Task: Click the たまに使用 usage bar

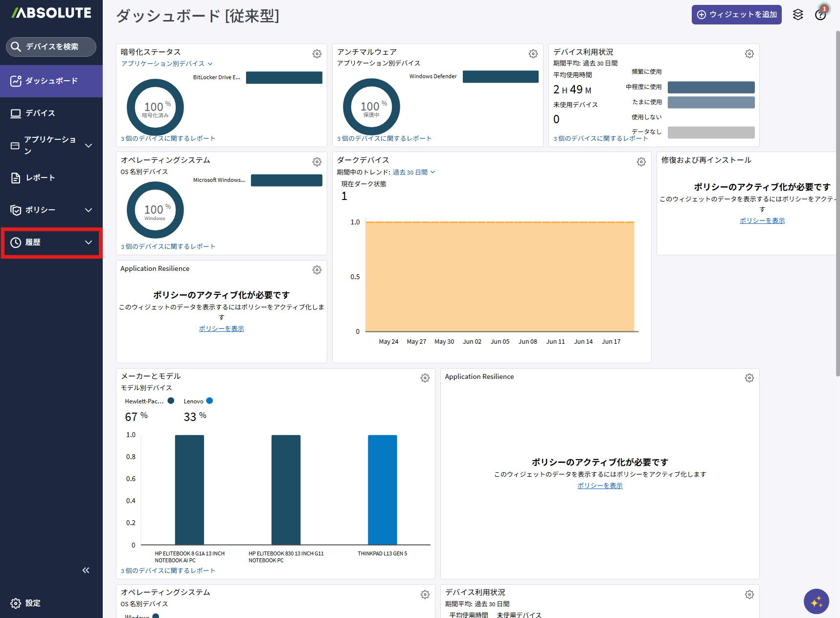Action: [711, 102]
